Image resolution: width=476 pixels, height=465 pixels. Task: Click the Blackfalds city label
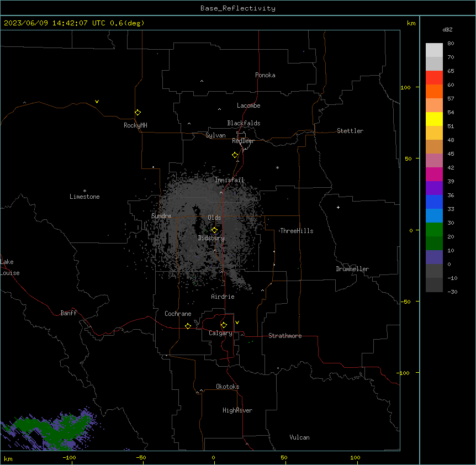click(x=244, y=123)
